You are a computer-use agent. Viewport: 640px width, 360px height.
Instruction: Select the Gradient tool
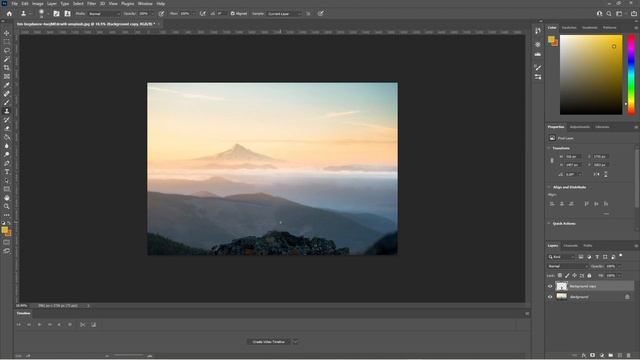tap(7, 137)
